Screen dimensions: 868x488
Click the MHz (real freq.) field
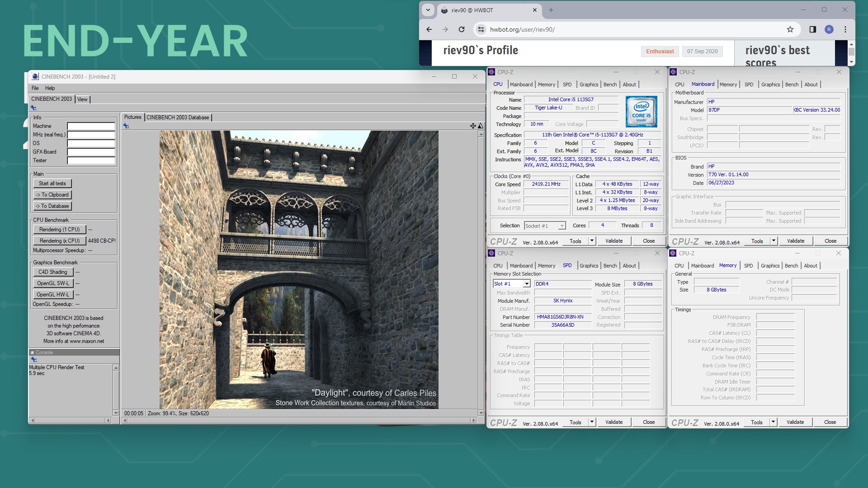91,135
